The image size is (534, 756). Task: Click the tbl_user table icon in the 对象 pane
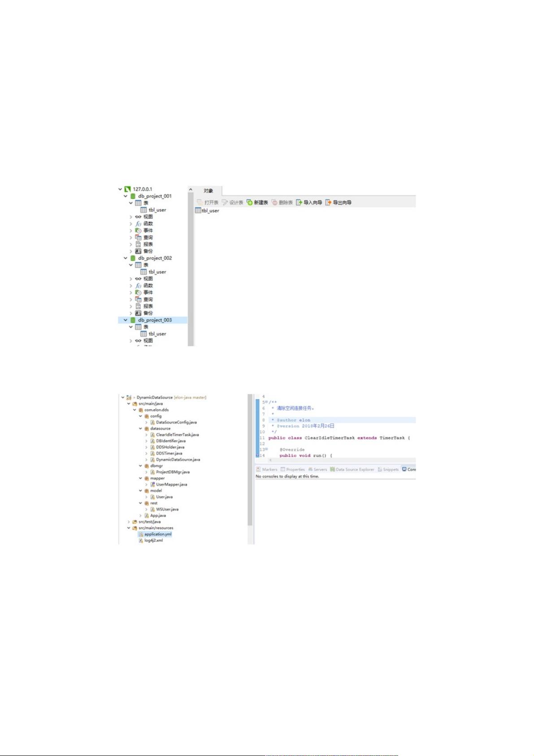click(198, 210)
